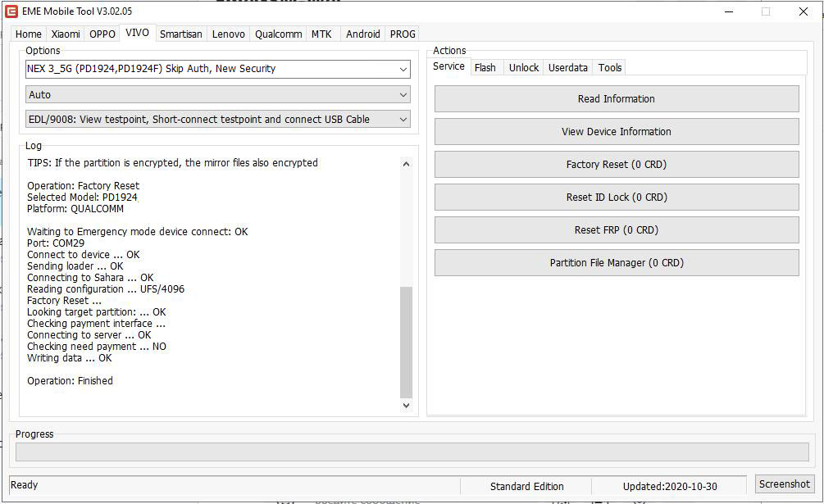Screen dimensions: 824x504
Task: Click 'Reading configuration ... UFS/4096' log line
Action: pyautogui.click(x=106, y=289)
